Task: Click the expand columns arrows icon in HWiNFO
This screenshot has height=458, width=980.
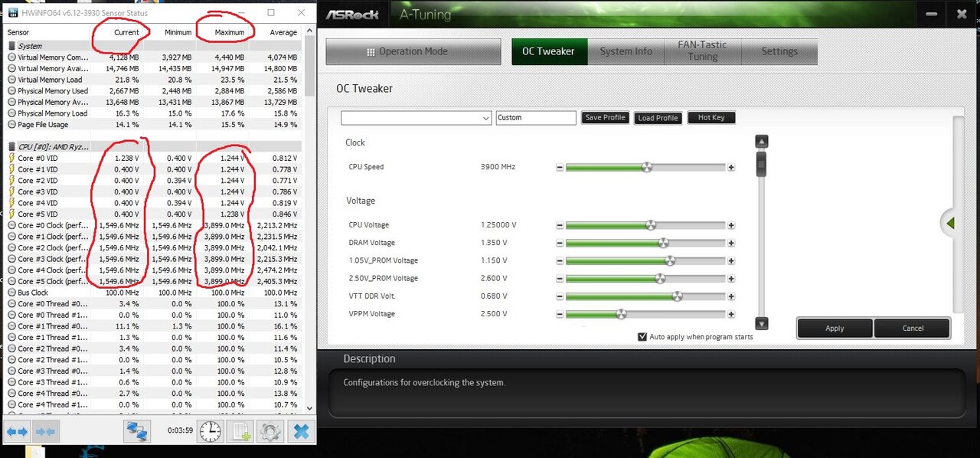Action: click(17, 432)
